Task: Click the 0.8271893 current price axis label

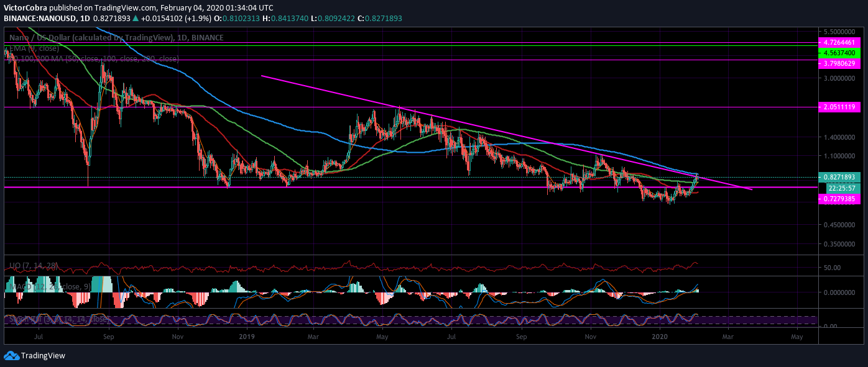Action: click(839, 177)
